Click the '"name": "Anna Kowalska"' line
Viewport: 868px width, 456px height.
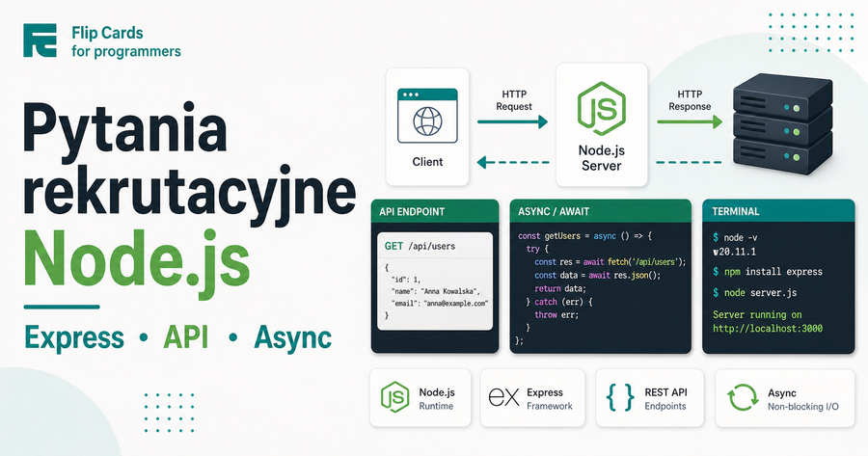[x=436, y=291]
